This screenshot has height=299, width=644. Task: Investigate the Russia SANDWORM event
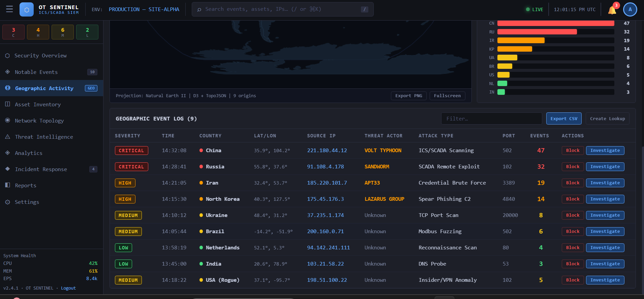pyautogui.click(x=605, y=167)
